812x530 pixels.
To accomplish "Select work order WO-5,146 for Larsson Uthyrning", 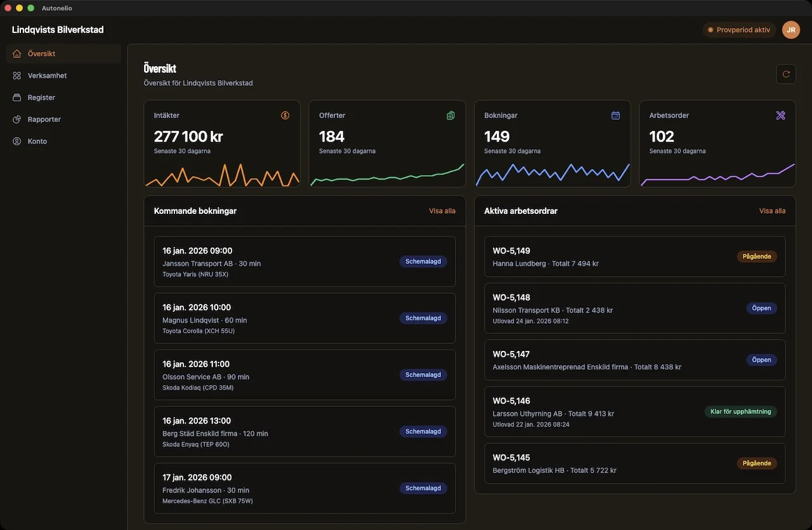I will click(x=634, y=411).
